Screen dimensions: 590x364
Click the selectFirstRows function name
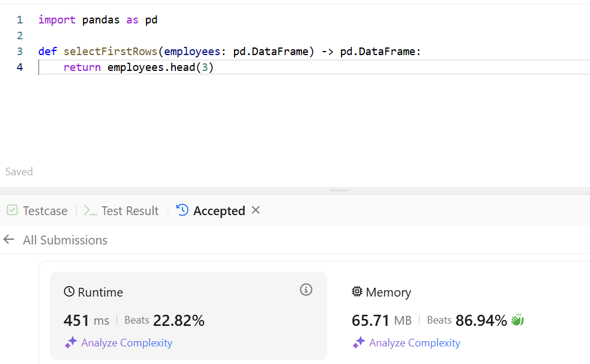click(x=110, y=51)
